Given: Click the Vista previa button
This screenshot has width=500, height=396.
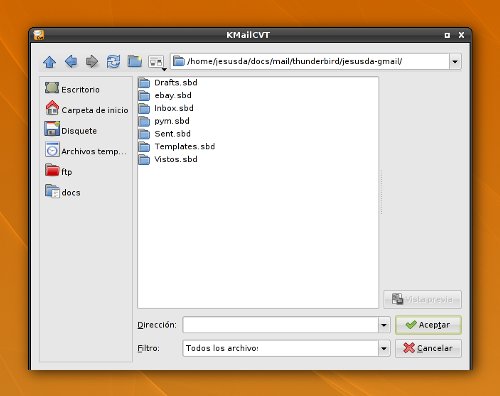Looking at the screenshot, I should pos(422,299).
